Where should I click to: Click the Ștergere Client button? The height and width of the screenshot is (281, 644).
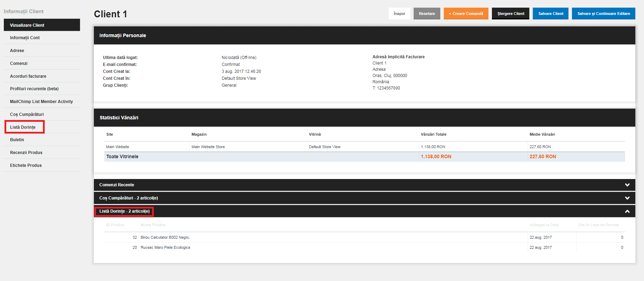[x=511, y=14]
